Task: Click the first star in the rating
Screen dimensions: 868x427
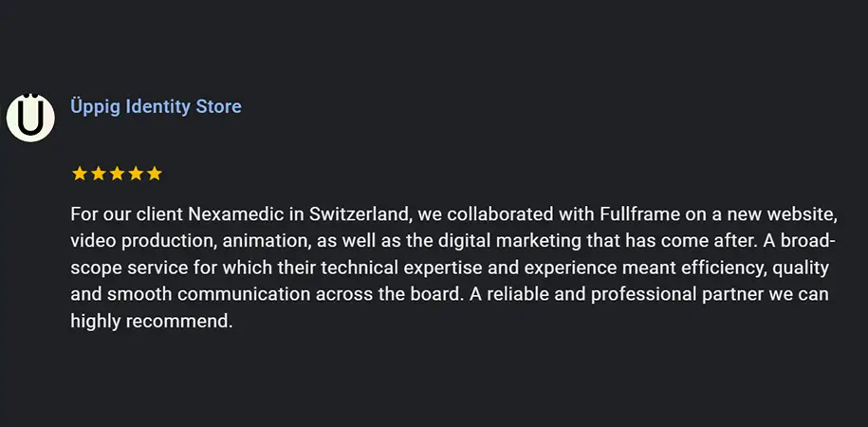Action: pos(80,174)
